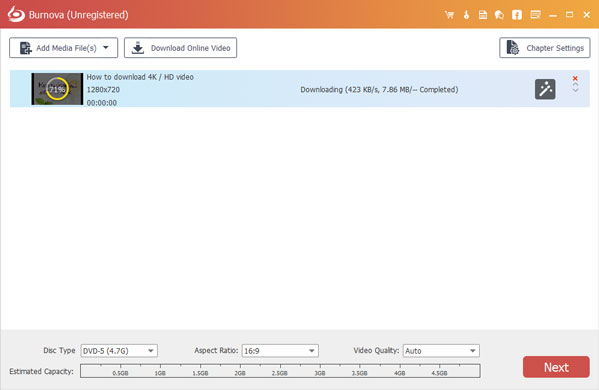This screenshot has height=390, width=599.
Task: Click the save project icon in title bar
Action: (483, 15)
